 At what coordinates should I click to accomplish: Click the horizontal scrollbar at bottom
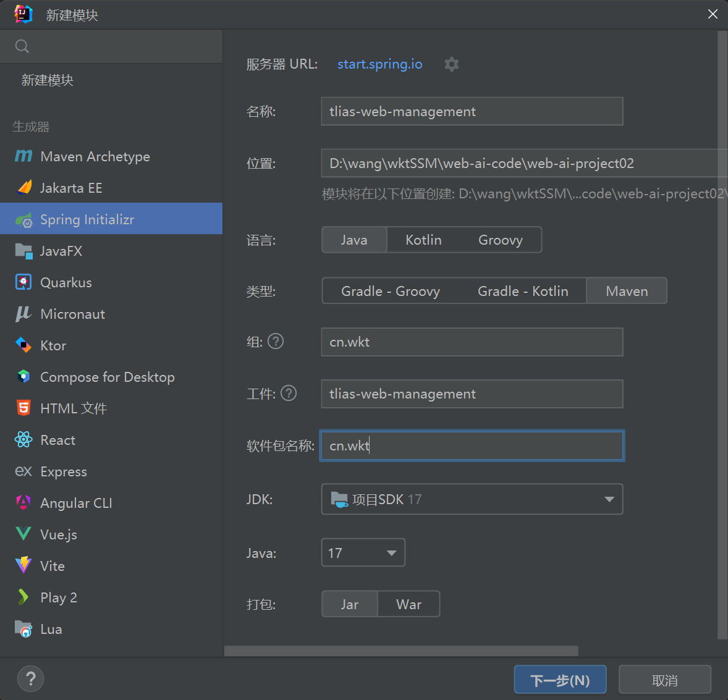400,651
